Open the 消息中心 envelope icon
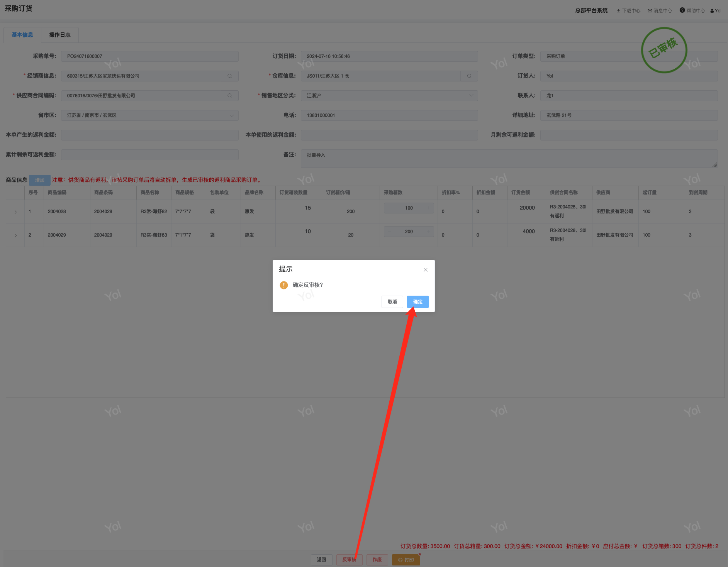This screenshot has width=728, height=567. coord(650,11)
